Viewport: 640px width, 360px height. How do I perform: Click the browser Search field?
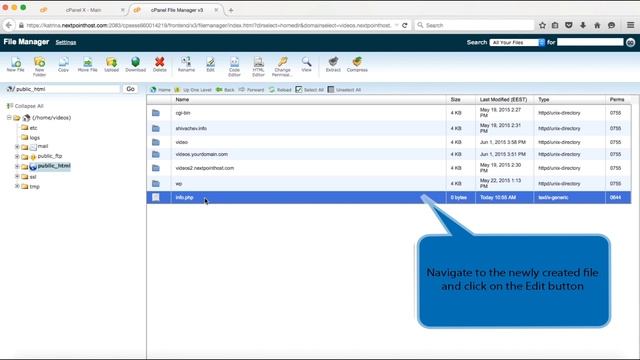click(x=475, y=25)
